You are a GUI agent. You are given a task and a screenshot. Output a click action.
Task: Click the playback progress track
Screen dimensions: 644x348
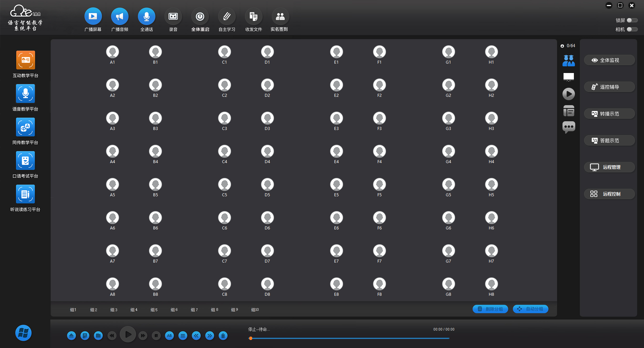pyautogui.click(x=349, y=338)
